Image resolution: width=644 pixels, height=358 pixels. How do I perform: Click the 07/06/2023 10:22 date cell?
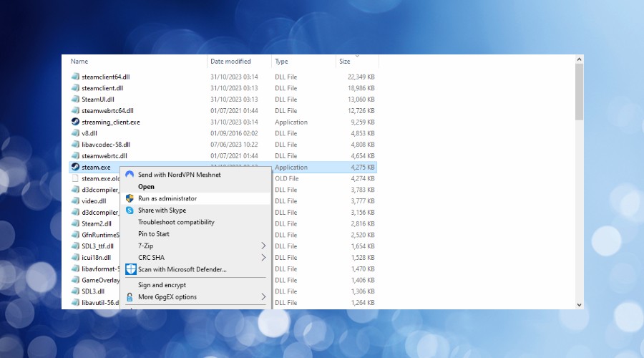pyautogui.click(x=234, y=145)
